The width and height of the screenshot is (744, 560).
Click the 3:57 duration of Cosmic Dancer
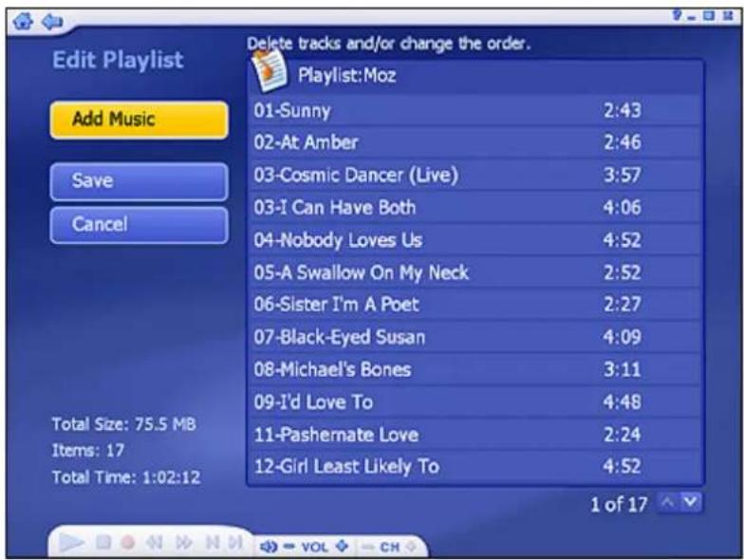pyautogui.click(x=623, y=175)
